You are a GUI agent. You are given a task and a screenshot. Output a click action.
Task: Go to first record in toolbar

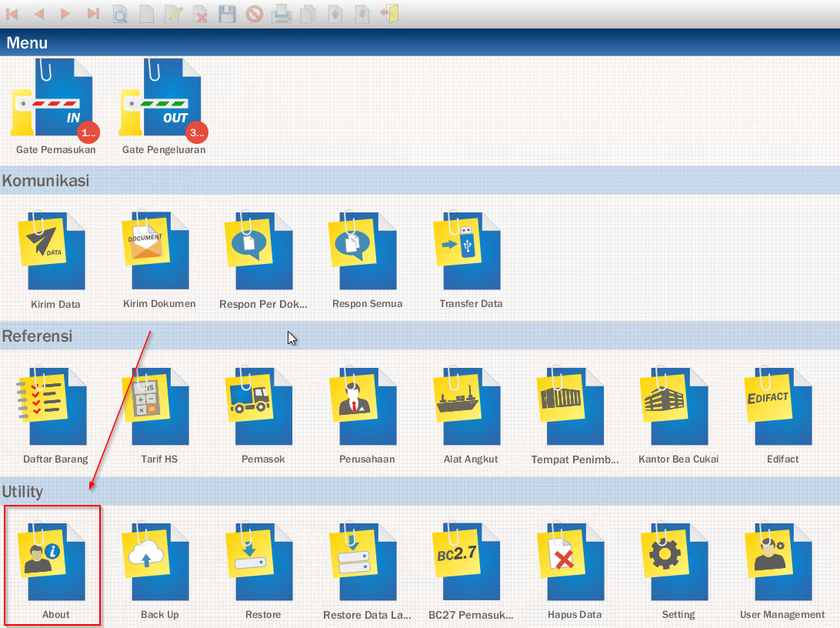point(13,13)
